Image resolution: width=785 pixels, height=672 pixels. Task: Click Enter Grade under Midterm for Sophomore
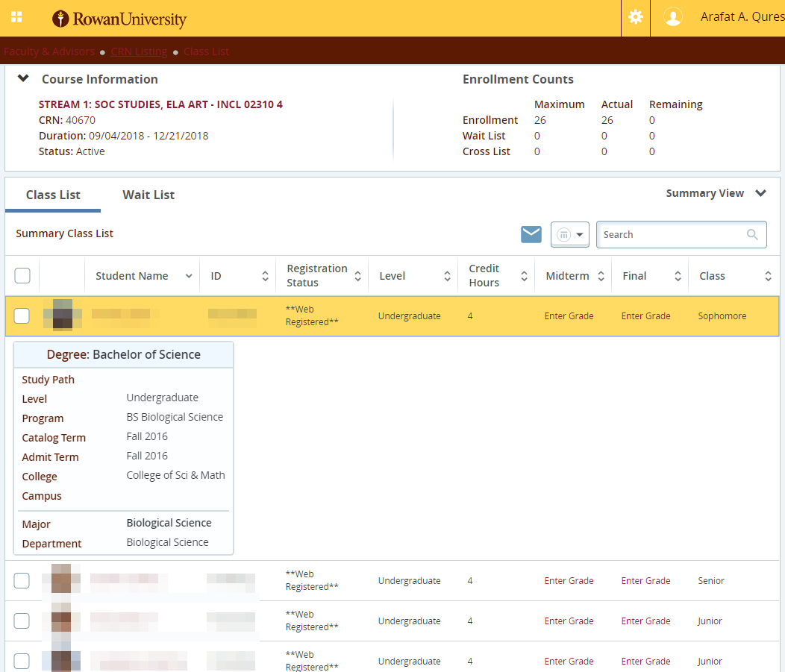[569, 316]
